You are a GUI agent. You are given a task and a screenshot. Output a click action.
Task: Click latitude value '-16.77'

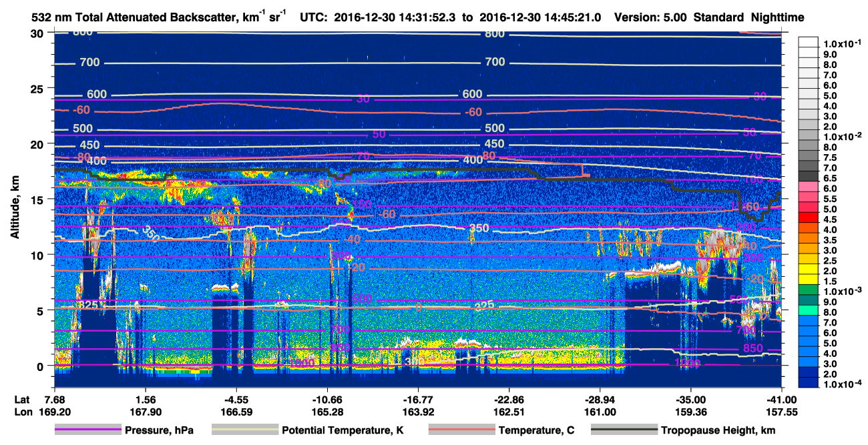417,399
